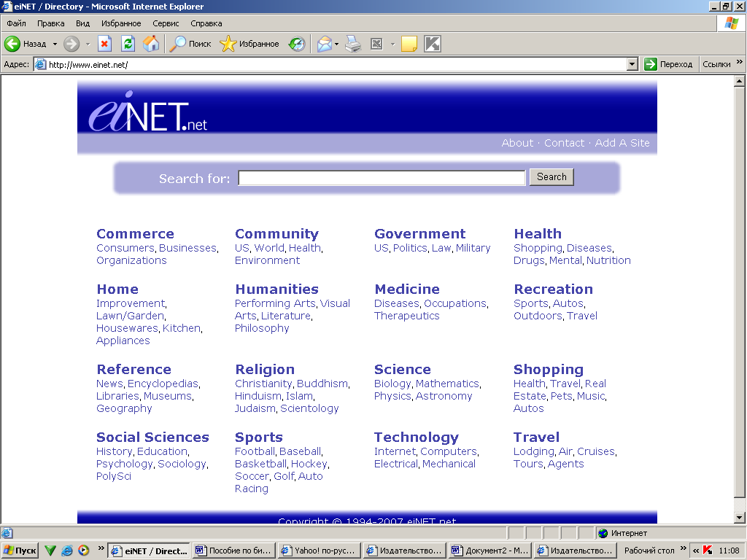The width and height of the screenshot is (747, 560).
Task: Expand the Back button history dropdown
Action: tap(55, 44)
